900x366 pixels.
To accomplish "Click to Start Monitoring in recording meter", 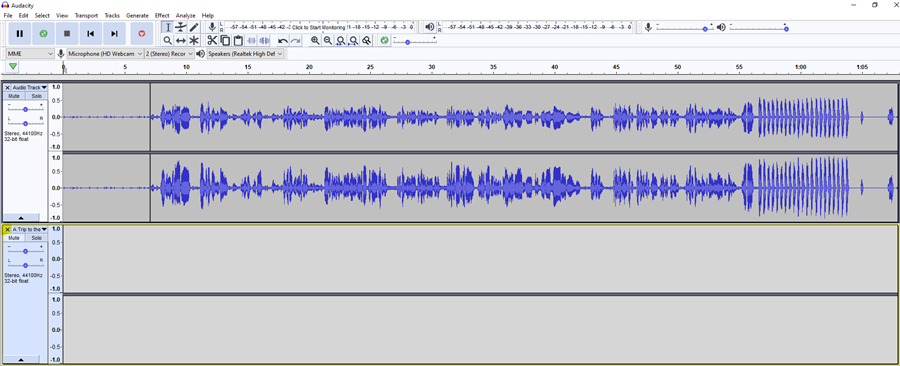I will click(x=319, y=27).
